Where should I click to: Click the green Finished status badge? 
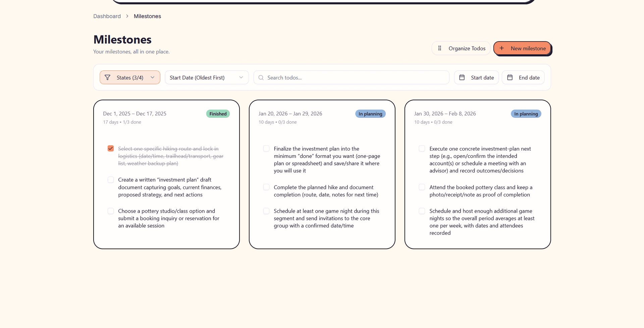click(218, 114)
